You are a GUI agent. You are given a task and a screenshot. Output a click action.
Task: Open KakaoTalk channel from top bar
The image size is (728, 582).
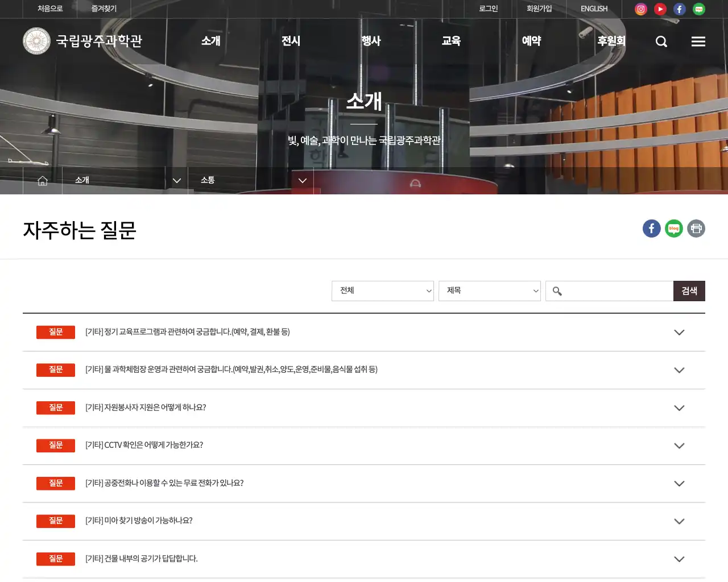pos(698,9)
